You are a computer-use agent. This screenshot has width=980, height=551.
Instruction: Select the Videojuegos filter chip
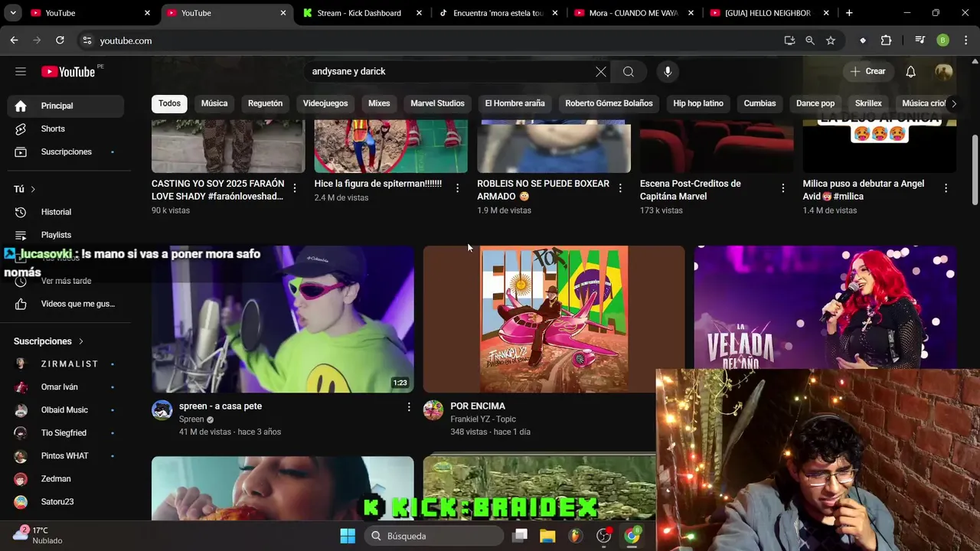(325, 103)
